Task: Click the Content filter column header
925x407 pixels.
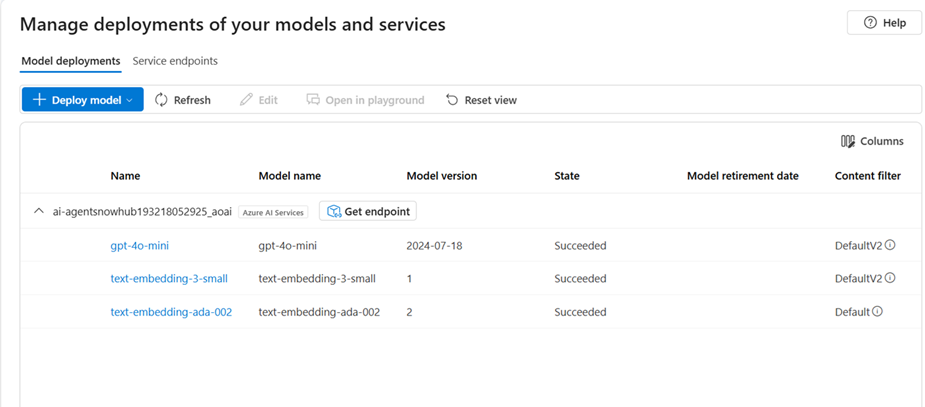Action: click(x=867, y=176)
